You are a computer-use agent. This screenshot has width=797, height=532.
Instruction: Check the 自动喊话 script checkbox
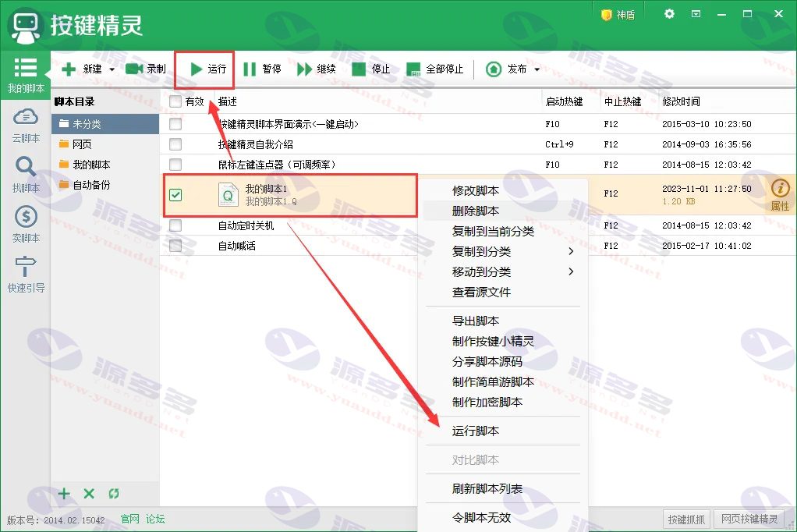[175, 246]
